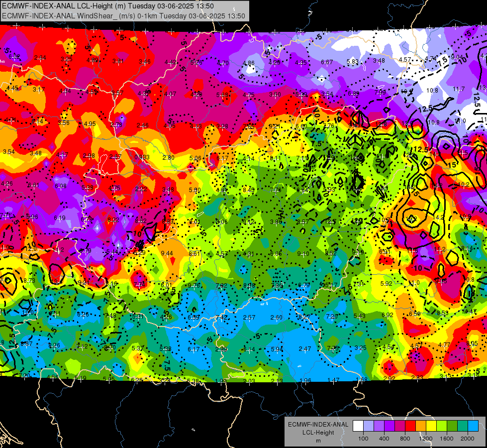Click the wind shear value 1.47
487x448 pixels.
coord(334,380)
